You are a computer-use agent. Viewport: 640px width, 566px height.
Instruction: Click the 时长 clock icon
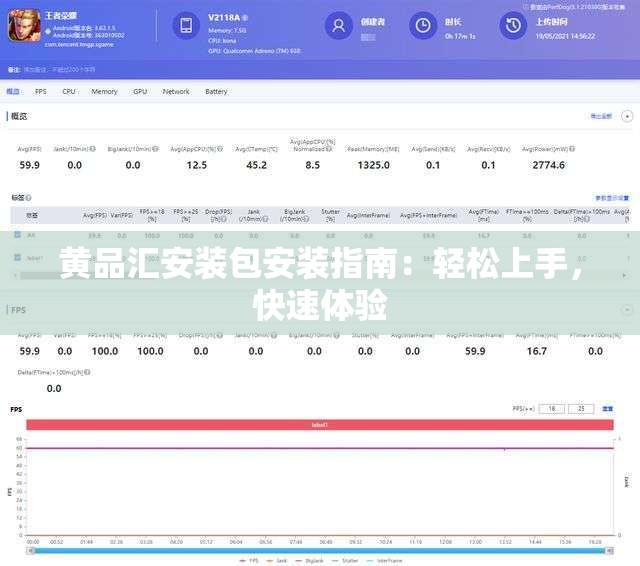click(423, 25)
